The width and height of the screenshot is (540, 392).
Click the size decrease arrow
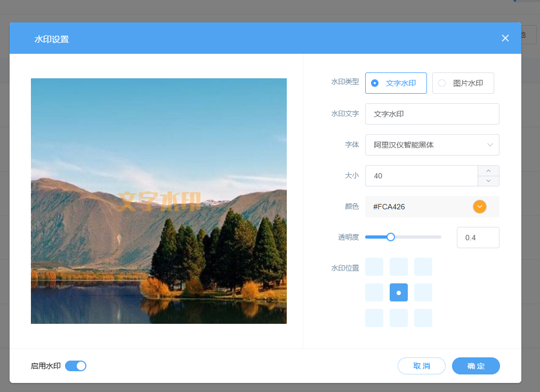coord(488,181)
